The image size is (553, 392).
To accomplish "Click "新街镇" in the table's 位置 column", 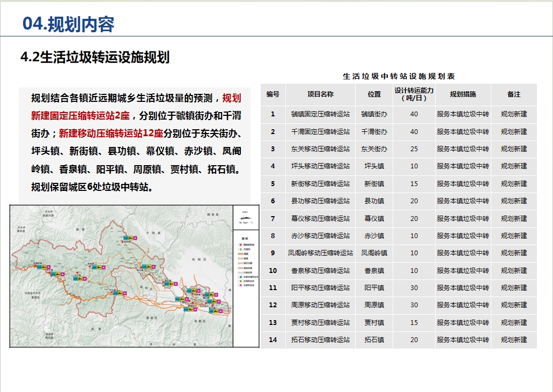I will coord(374,183).
